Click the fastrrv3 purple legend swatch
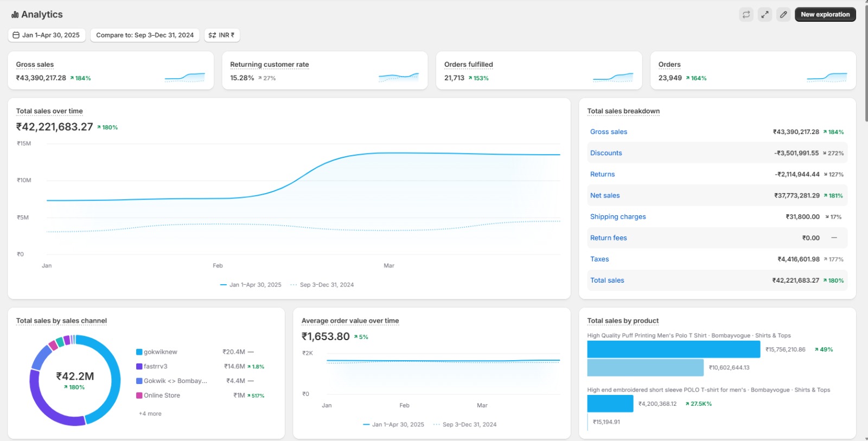 (139, 367)
